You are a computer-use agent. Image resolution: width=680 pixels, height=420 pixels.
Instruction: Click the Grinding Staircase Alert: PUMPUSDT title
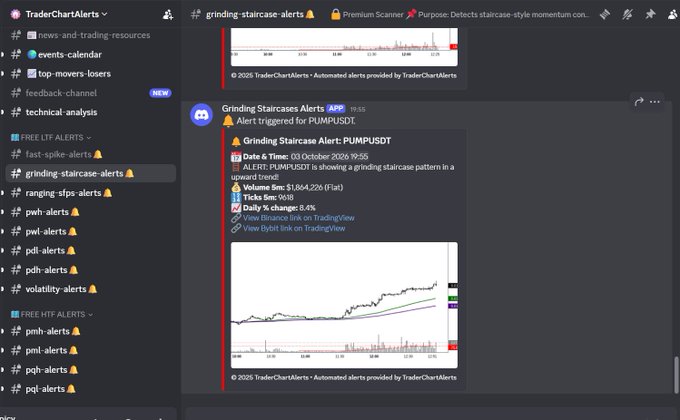(x=317, y=141)
